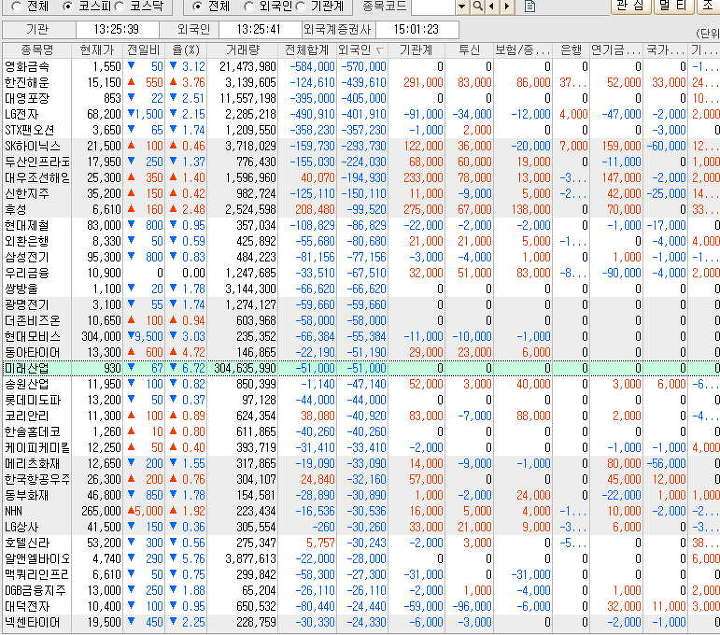Select the highlighted 미래산업 stock name

(x=27, y=368)
